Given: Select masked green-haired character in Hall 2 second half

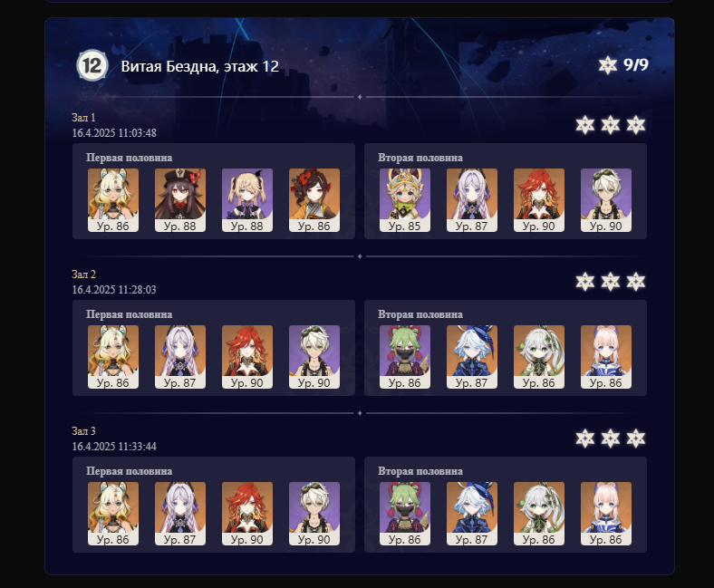Looking at the screenshot, I should [405, 357].
